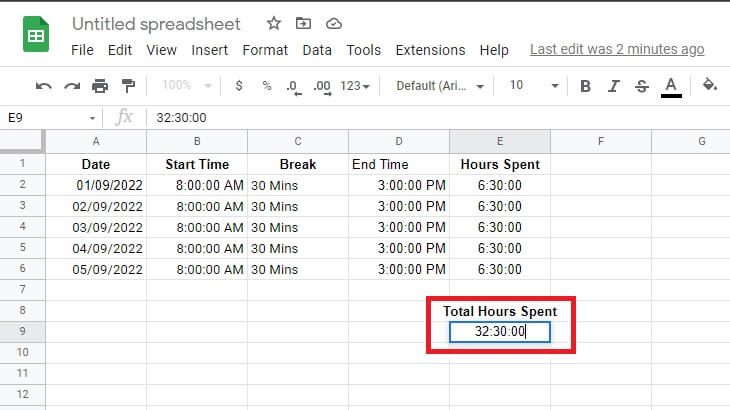The width and height of the screenshot is (730, 410).
Task: Open Google Sheets home icon
Action: tap(36, 34)
